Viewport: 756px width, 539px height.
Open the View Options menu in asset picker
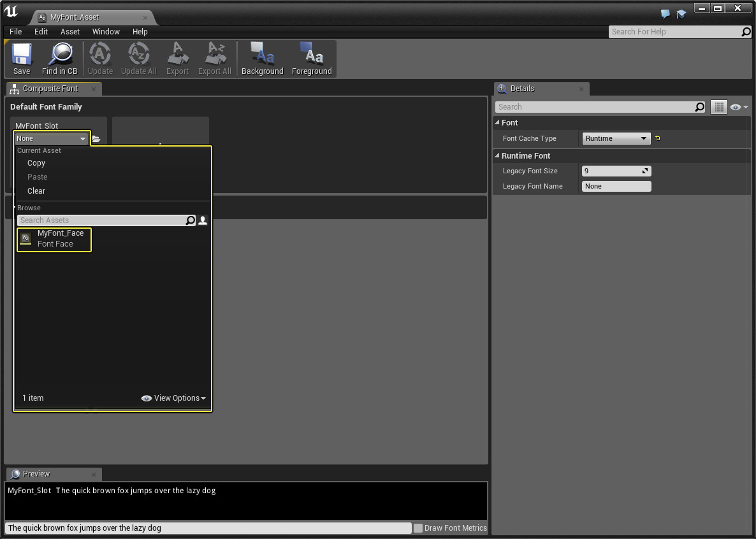(174, 398)
